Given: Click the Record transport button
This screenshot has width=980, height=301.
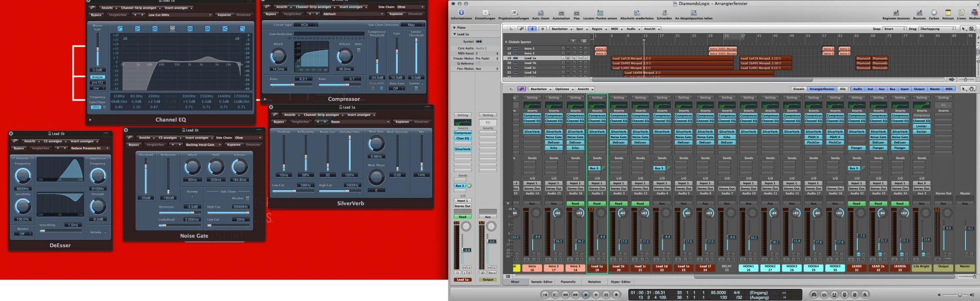Looking at the screenshot, I should pos(616,294).
